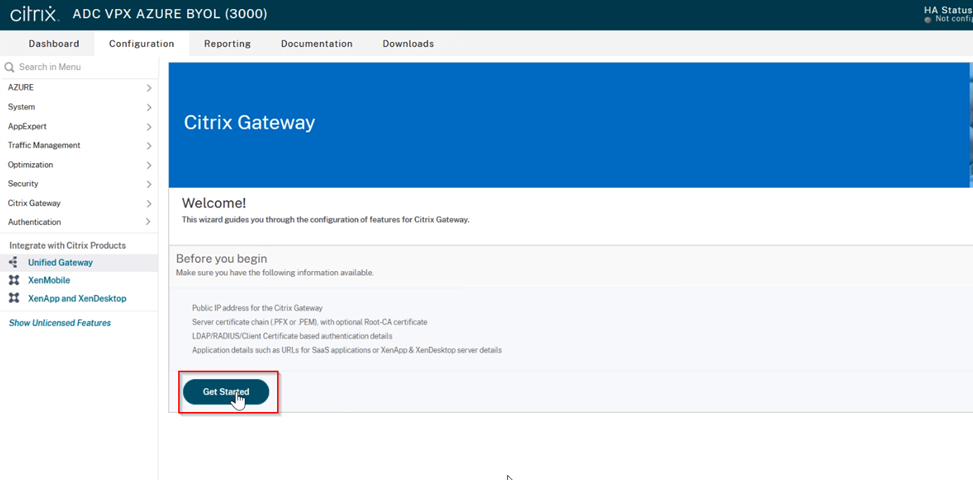The width and height of the screenshot is (973, 480).
Task: Expand the AZURE menu chevron
Action: tap(149, 88)
